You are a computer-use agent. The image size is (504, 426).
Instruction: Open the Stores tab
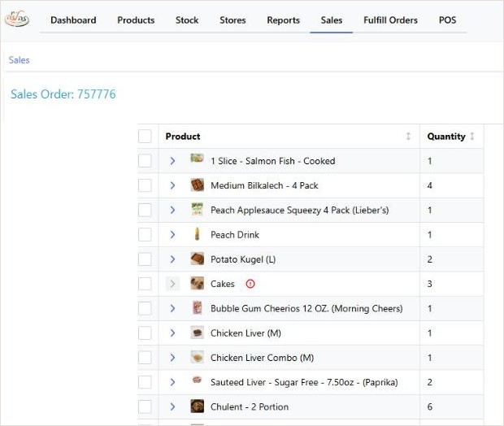232,20
